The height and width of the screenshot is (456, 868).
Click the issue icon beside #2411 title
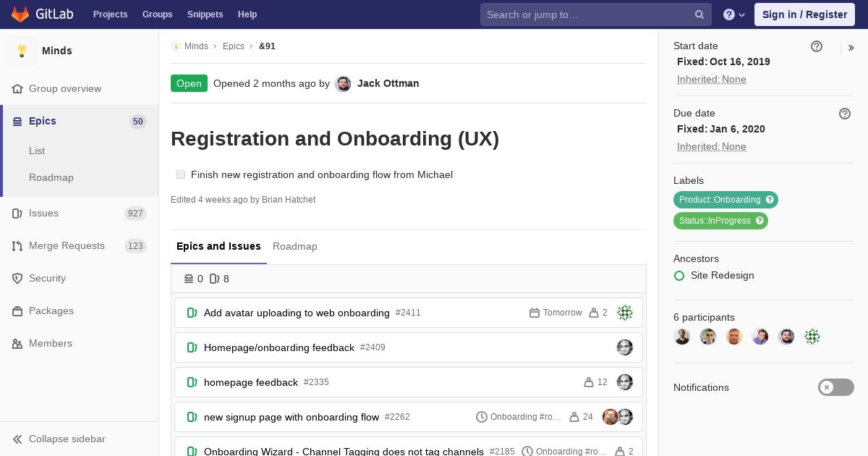click(x=192, y=313)
